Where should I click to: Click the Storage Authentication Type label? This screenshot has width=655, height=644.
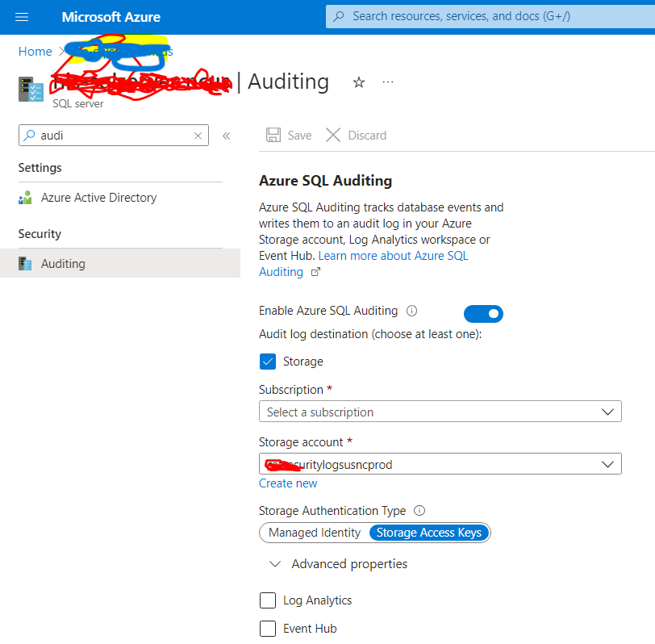[332, 511]
